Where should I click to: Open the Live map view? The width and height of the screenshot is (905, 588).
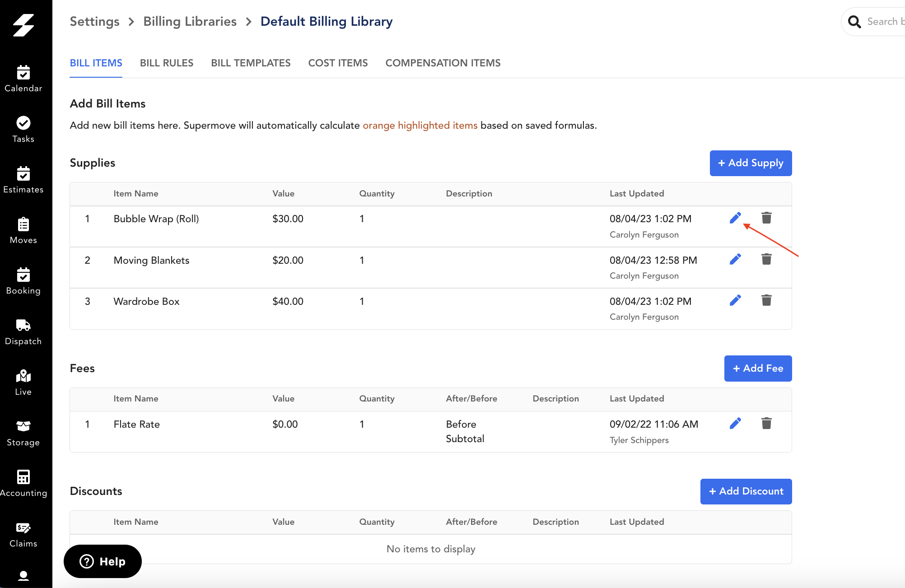pos(23,383)
